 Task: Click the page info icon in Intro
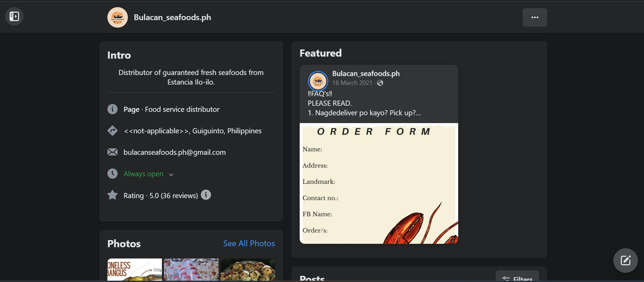[113, 109]
